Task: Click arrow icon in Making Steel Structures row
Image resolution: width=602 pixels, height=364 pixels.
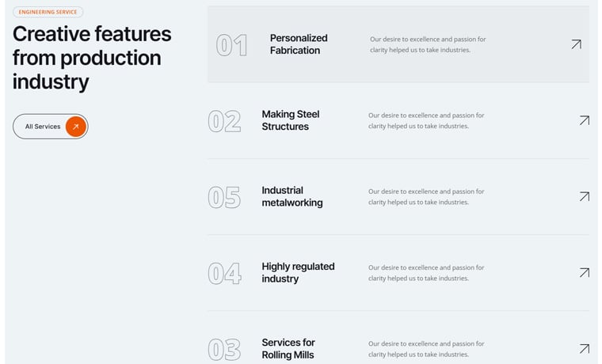Action: pyautogui.click(x=584, y=120)
